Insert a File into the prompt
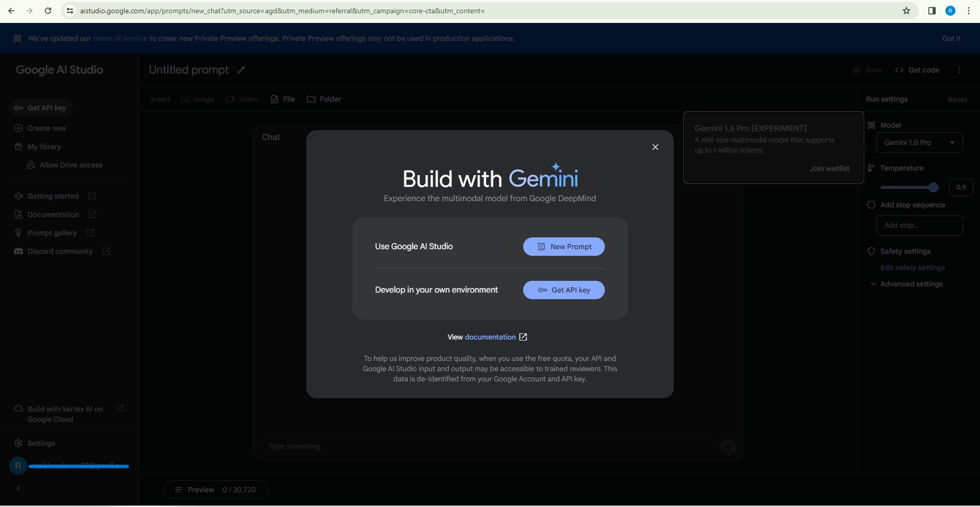The height and width of the screenshot is (507, 980). 283,99
